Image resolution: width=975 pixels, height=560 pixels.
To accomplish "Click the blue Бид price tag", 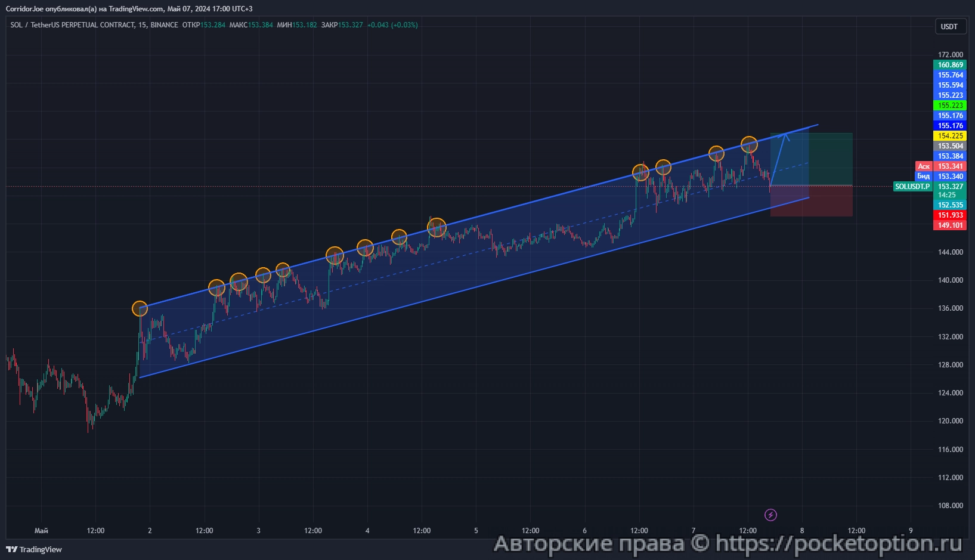I will coord(923,177).
